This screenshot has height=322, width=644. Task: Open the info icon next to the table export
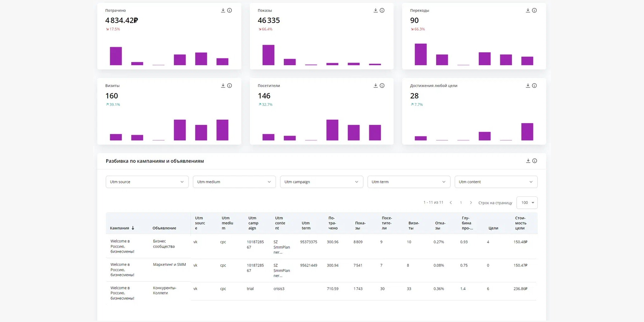tap(534, 161)
